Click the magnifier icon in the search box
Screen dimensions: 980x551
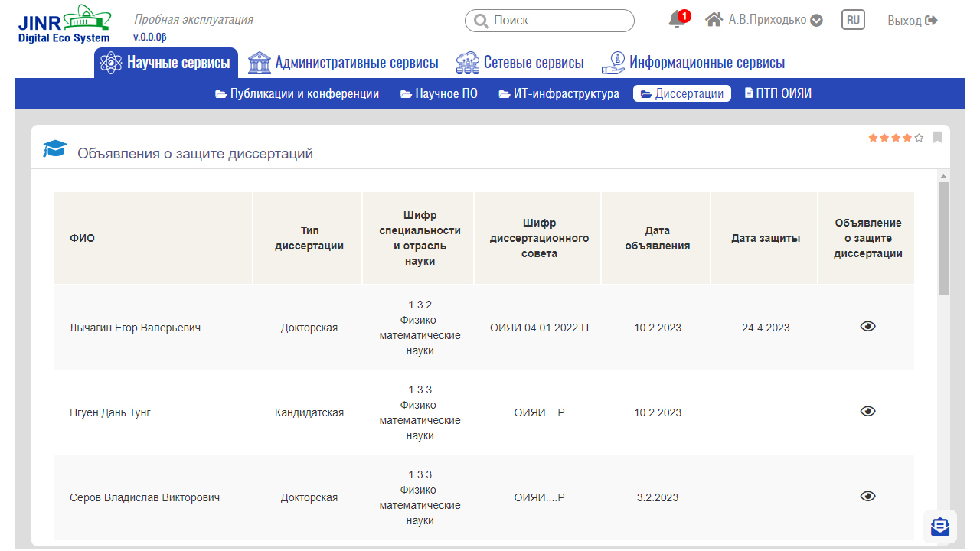point(481,21)
